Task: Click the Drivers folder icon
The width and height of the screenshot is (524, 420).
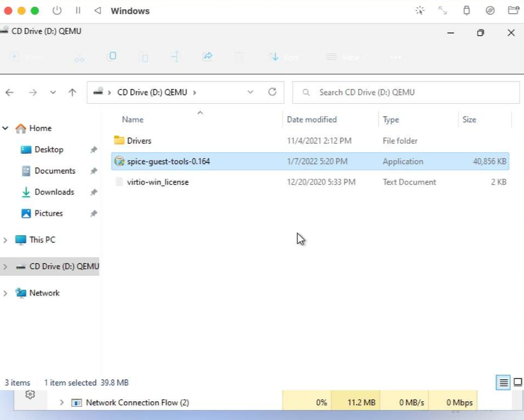Action: (119, 140)
